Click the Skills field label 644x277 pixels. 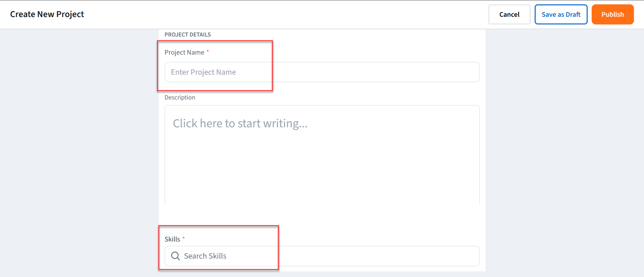click(172, 239)
